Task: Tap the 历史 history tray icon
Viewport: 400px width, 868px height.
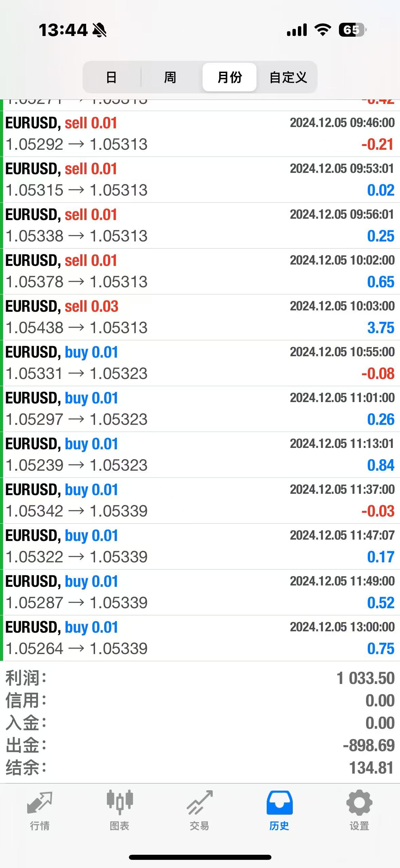Action: (x=279, y=803)
